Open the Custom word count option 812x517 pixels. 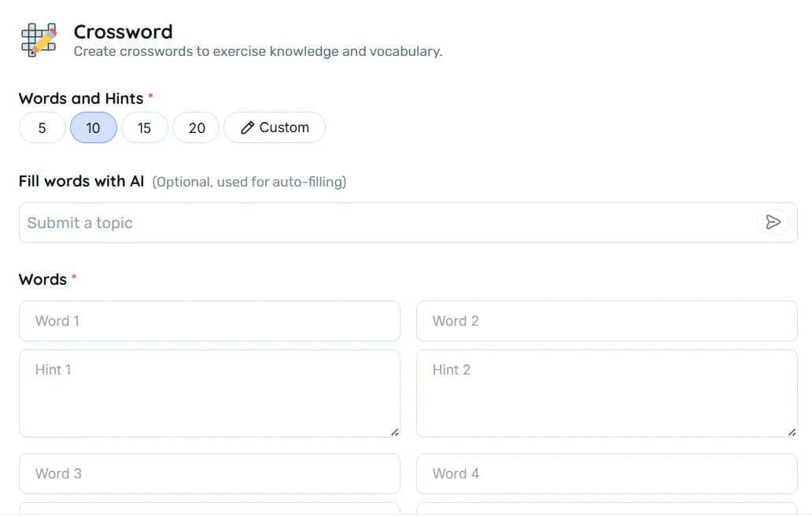click(274, 127)
